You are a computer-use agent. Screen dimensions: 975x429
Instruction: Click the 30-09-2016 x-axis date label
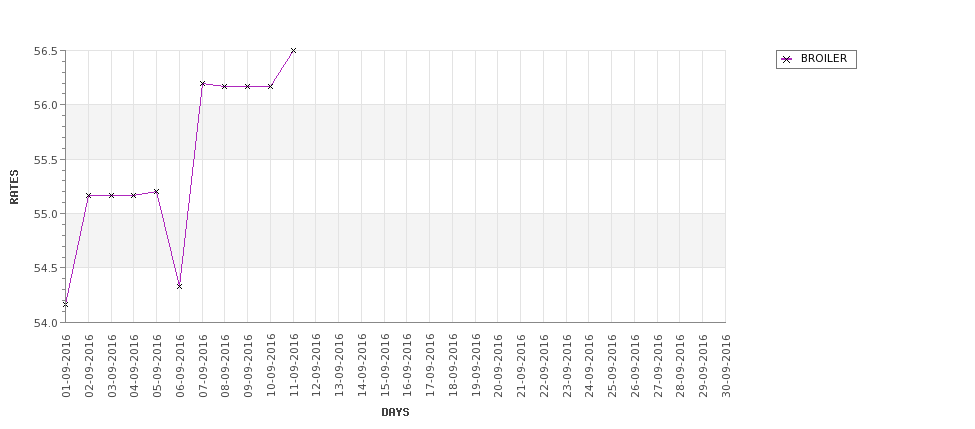point(726,365)
